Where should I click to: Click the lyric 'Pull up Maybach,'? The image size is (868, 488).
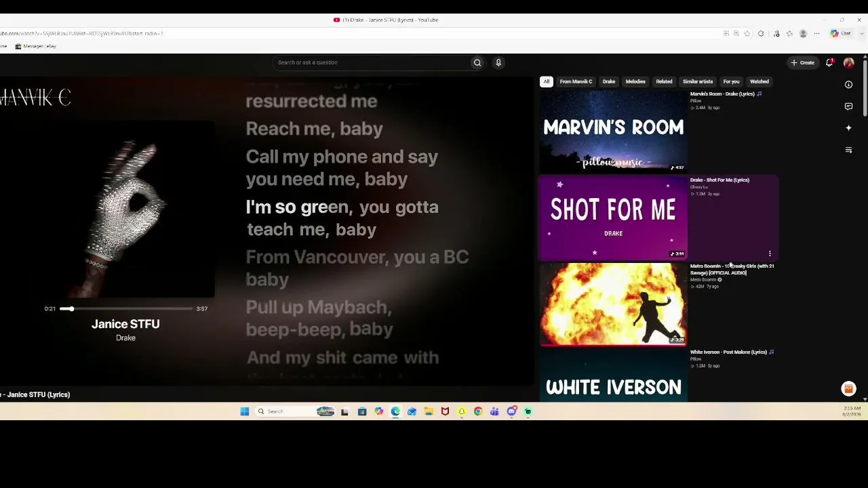(x=319, y=307)
